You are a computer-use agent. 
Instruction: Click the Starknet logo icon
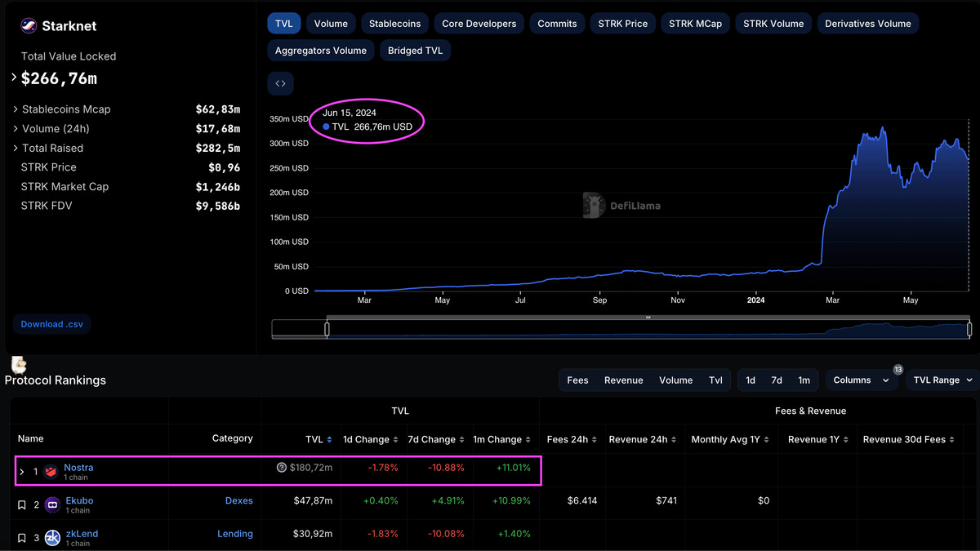point(29,26)
